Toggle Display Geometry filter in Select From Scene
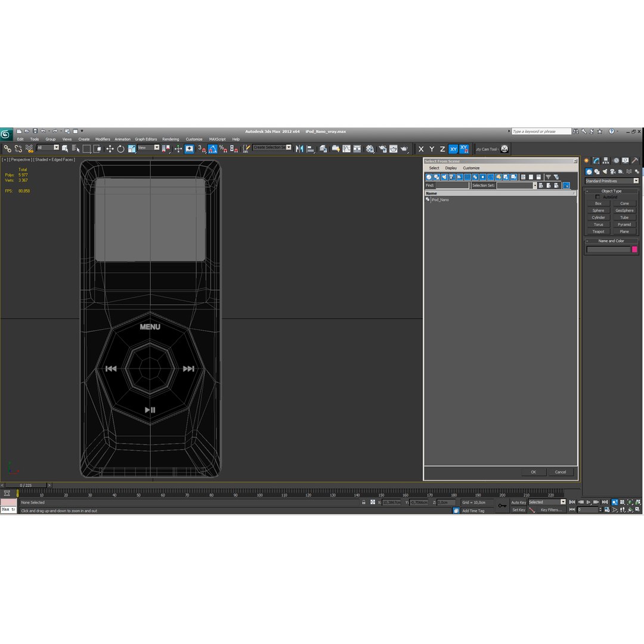The width and height of the screenshot is (644, 644). point(429,177)
